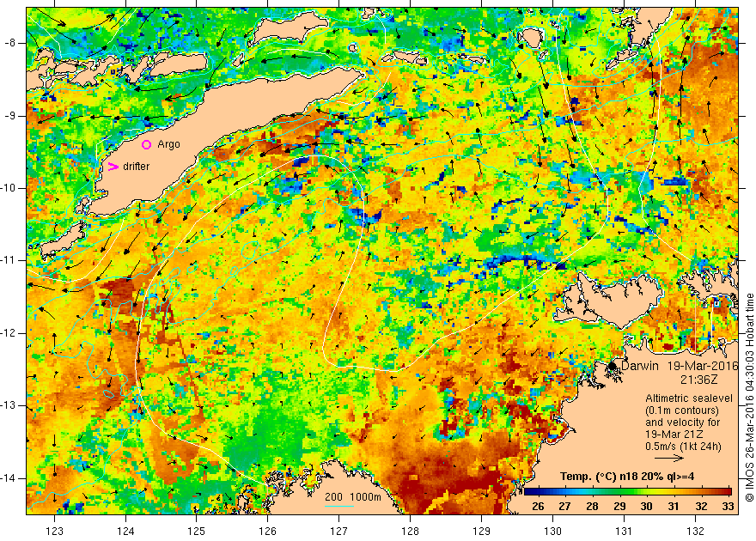Click the '(0.1m contours)' caption line
756x541 pixels.
tap(682, 410)
